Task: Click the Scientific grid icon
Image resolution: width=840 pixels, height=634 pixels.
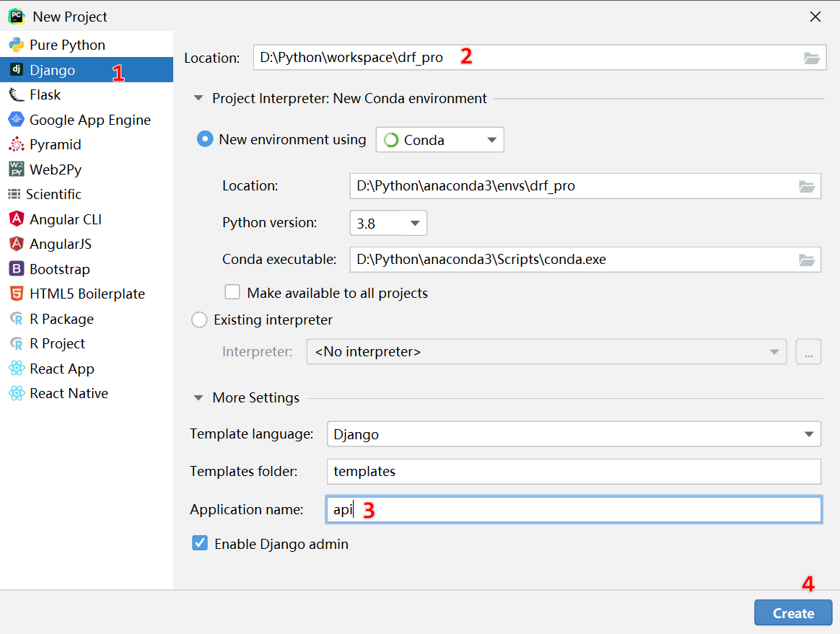Action: (14, 194)
